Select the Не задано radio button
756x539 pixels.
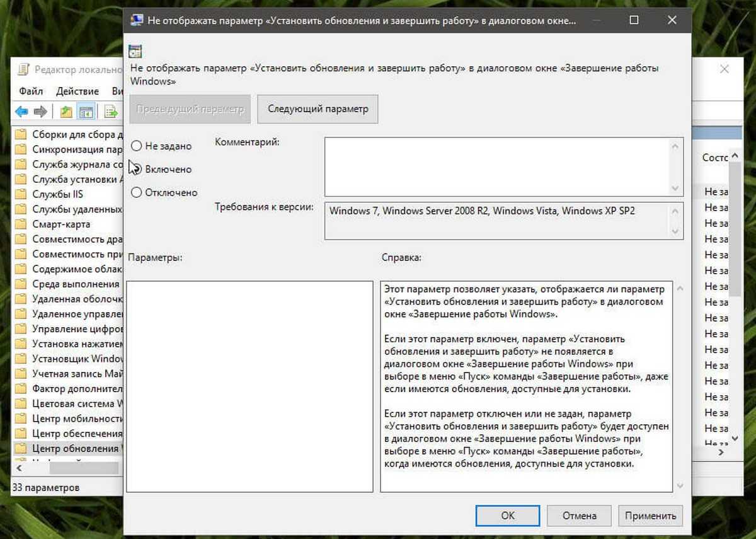pos(136,146)
